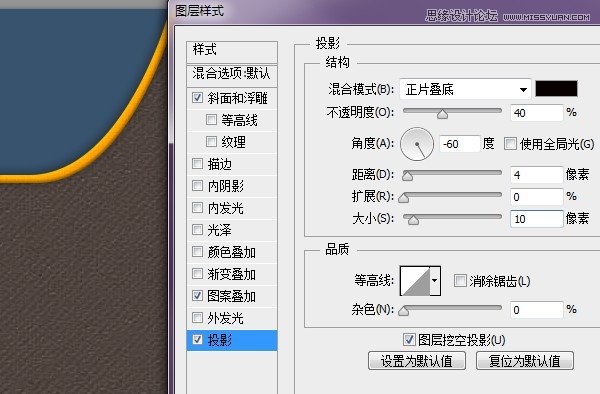600x394 pixels.
Task: Click the 杂色 value field showing 0
Action: tap(536, 309)
